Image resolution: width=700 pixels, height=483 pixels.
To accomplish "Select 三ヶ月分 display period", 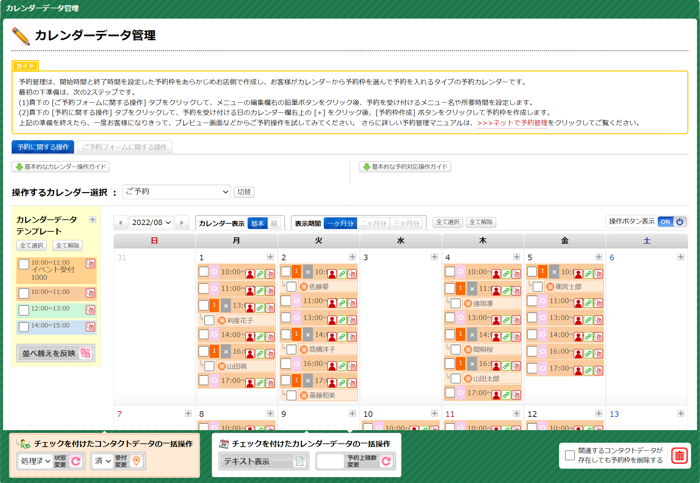I will 406,223.
